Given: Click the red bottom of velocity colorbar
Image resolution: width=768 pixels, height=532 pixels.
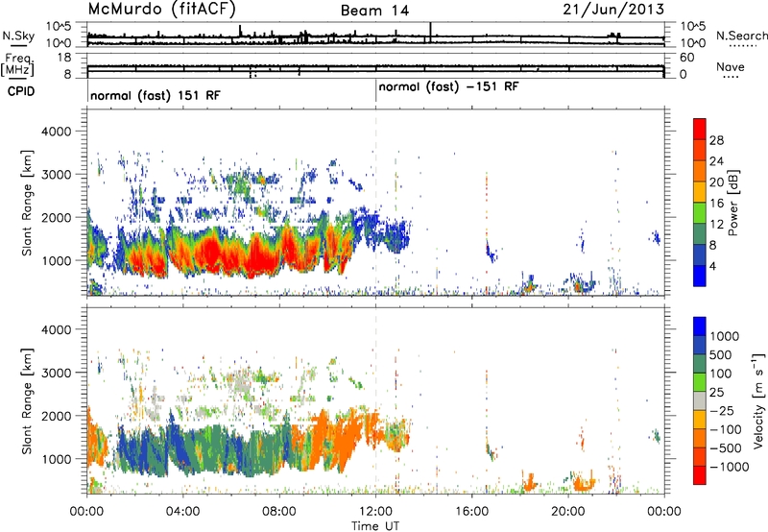Looking at the screenshot, I should click(x=700, y=475).
